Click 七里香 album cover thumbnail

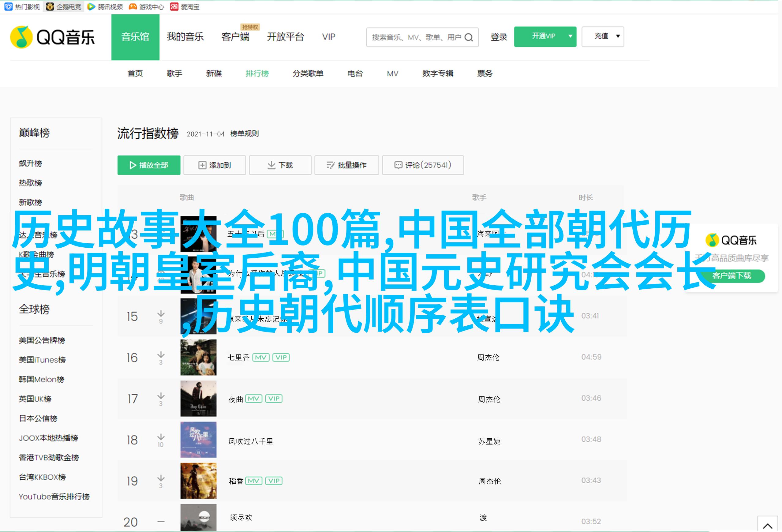199,357
